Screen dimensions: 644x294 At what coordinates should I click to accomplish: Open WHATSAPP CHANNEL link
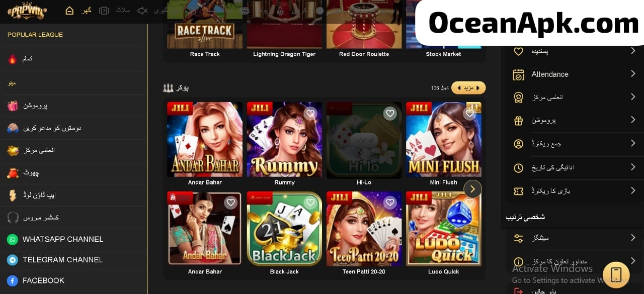point(63,240)
